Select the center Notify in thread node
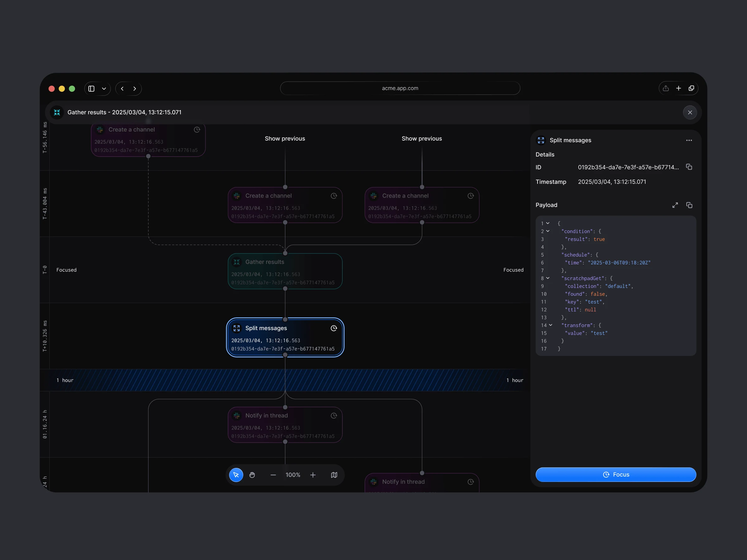This screenshot has height=560, width=747. [x=285, y=425]
